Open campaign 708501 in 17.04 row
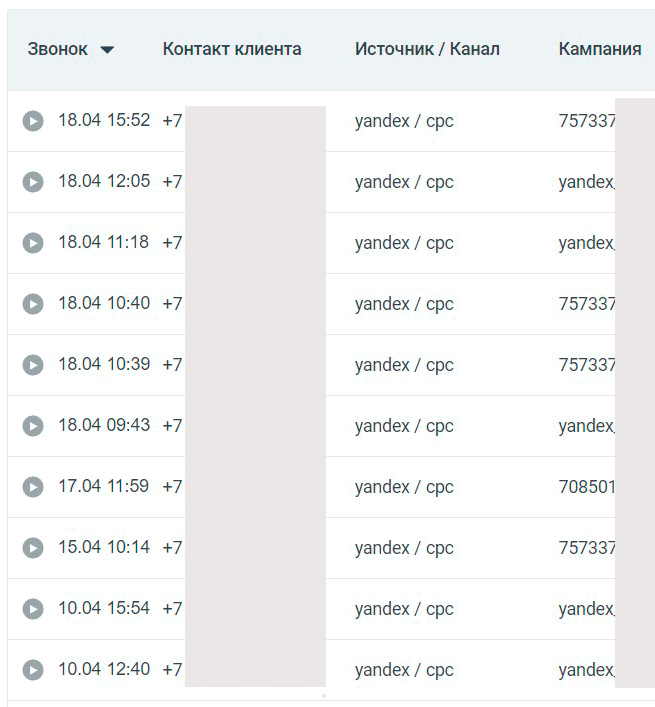655x707 pixels. tap(587, 487)
